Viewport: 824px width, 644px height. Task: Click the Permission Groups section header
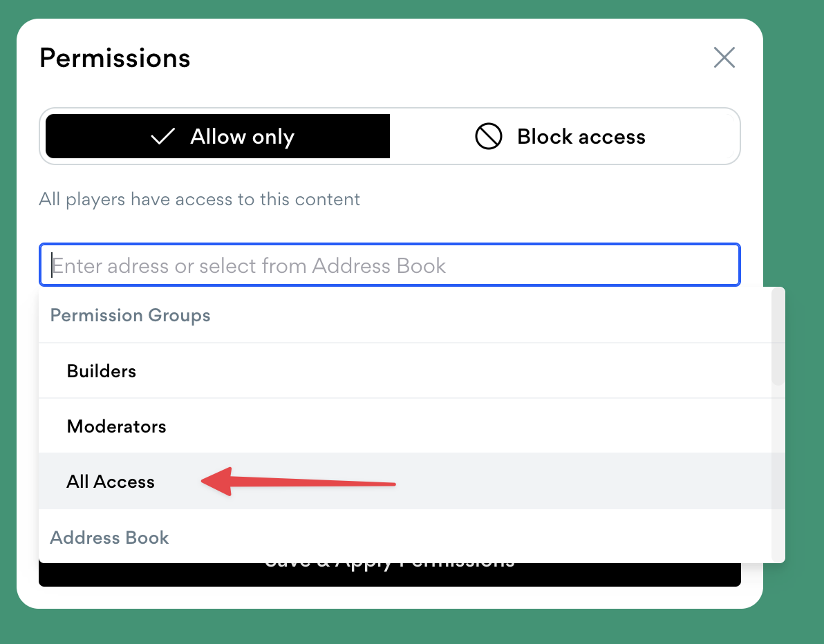(x=130, y=316)
